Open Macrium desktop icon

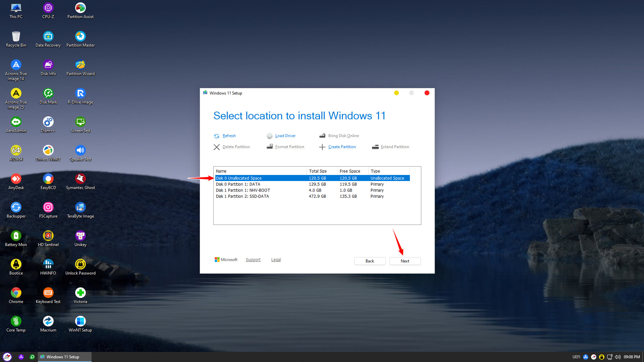[48, 321]
